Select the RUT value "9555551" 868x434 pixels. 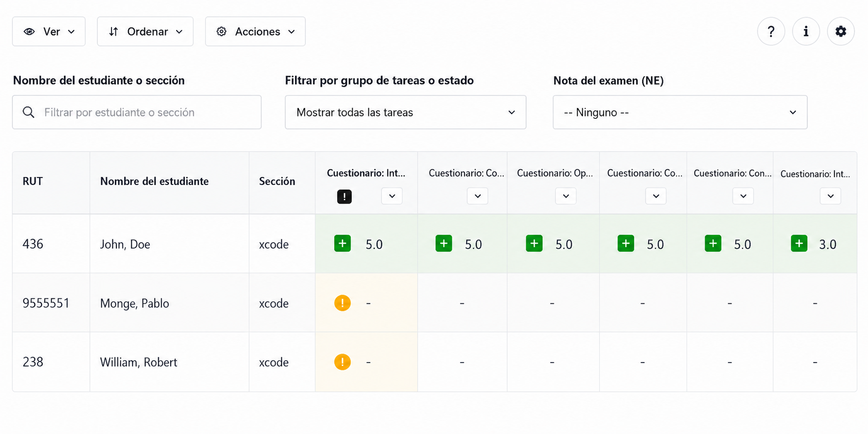(x=46, y=303)
